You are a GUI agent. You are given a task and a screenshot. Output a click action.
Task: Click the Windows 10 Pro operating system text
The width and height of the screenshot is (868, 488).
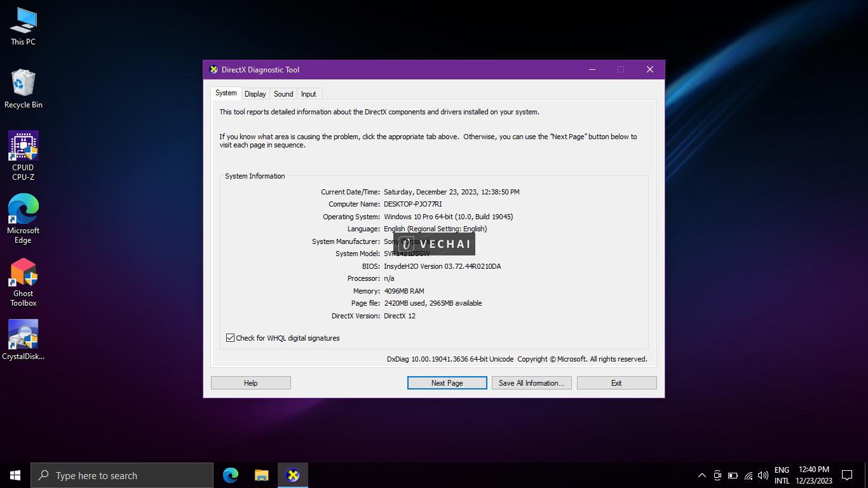pyautogui.click(x=449, y=217)
